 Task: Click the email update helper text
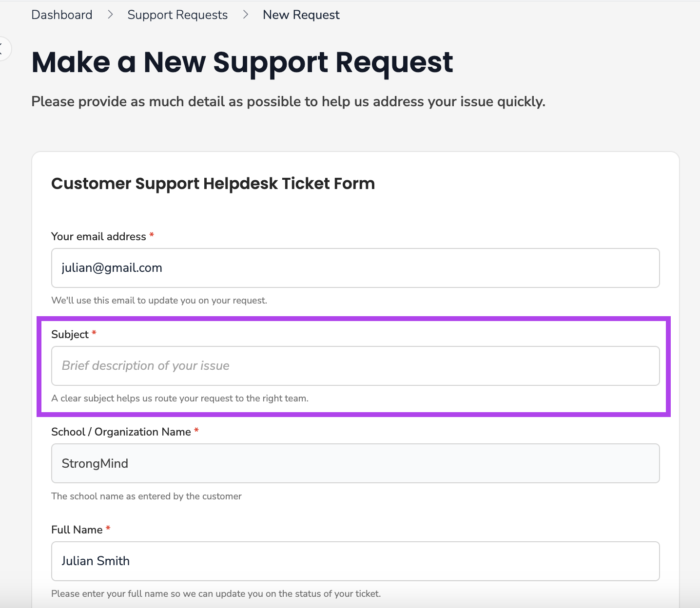(x=159, y=301)
